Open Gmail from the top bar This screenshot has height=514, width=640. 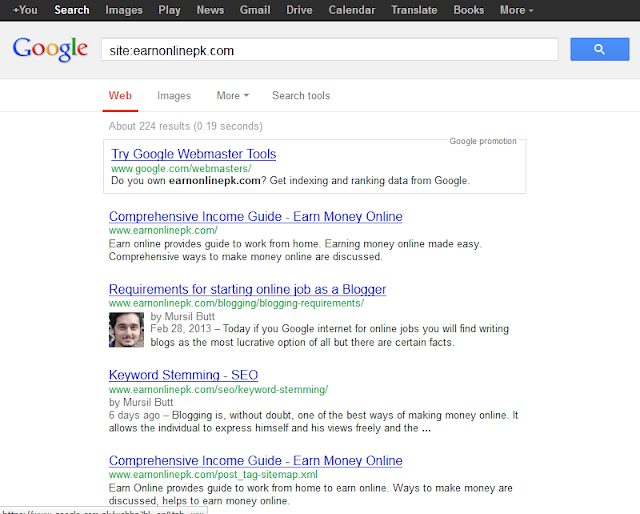coord(255,10)
